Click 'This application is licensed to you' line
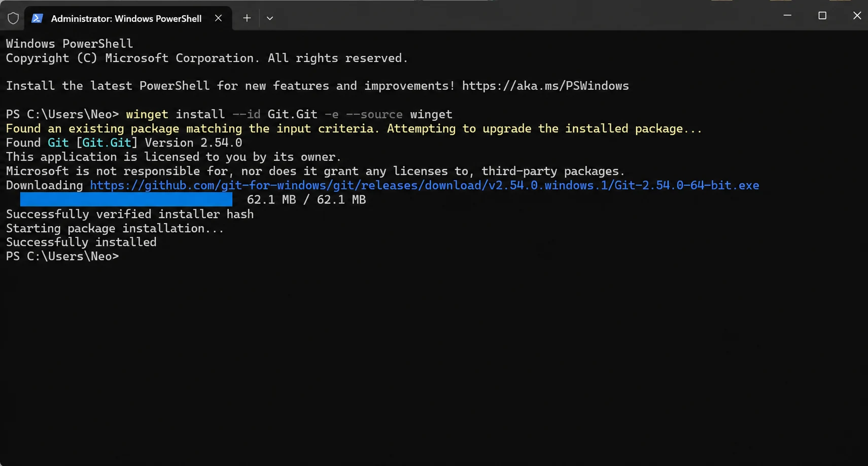Viewport: 868px width, 466px height. coord(173,157)
